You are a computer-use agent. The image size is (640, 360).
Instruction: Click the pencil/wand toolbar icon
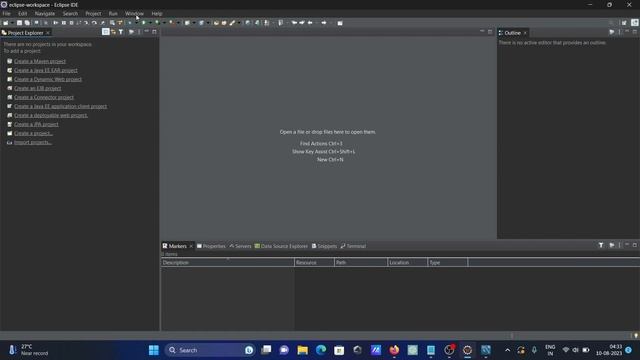click(232, 23)
